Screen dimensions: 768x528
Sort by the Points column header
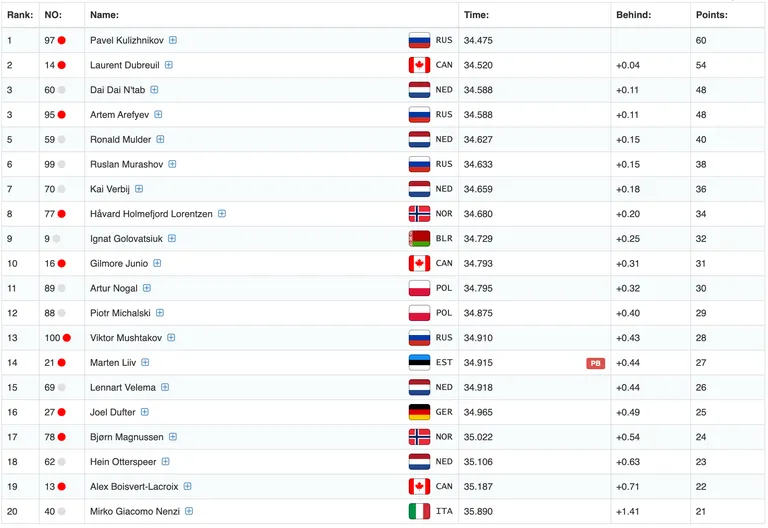click(712, 15)
